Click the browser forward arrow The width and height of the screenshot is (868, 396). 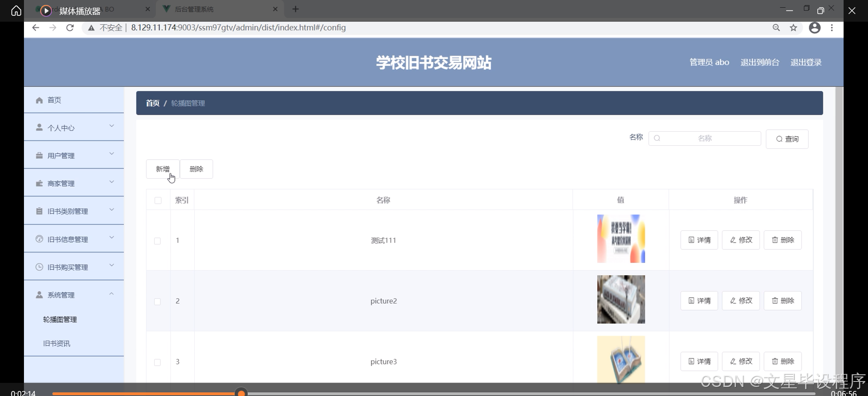tap(53, 28)
